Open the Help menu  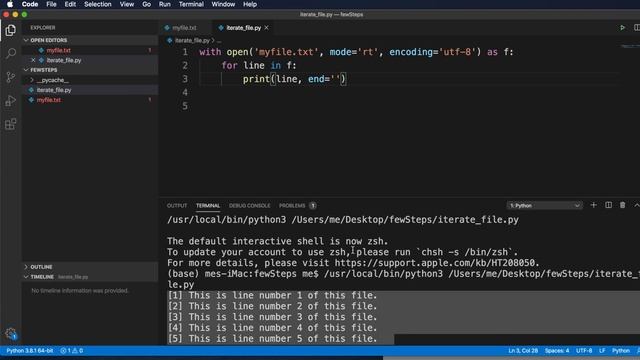(x=250, y=4)
